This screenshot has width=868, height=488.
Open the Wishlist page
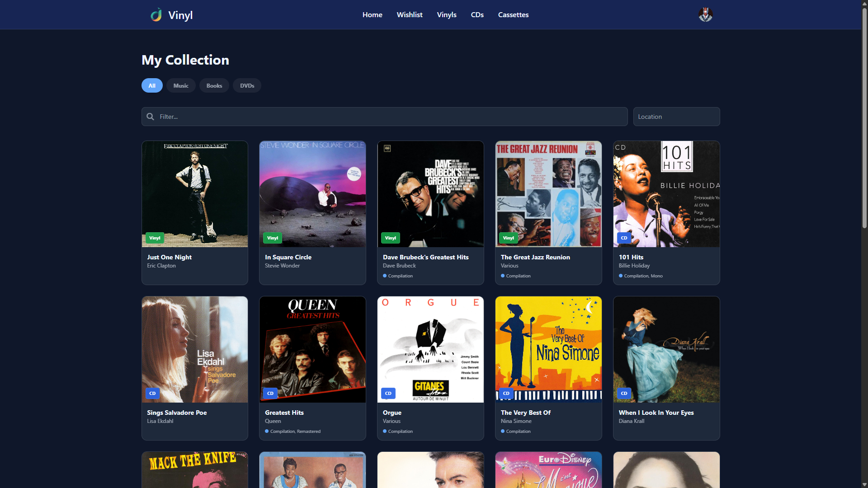click(x=410, y=15)
